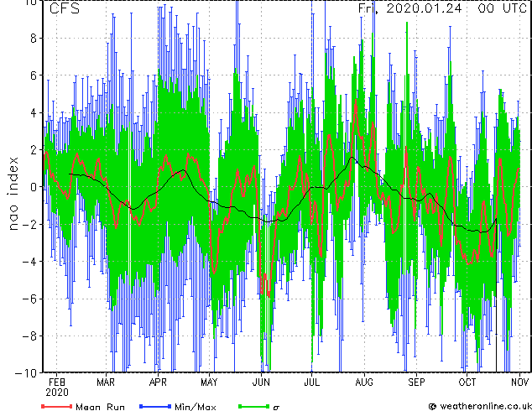Click the y-axis value -4

(x=29, y=262)
